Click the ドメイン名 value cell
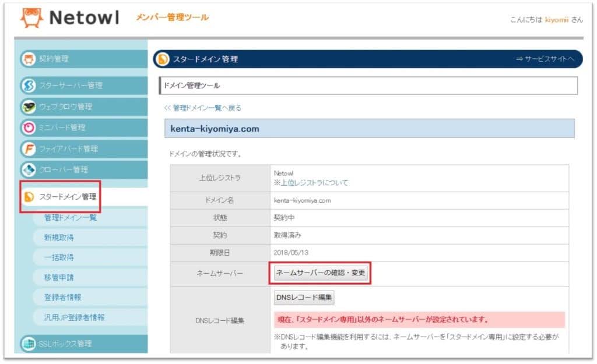 pyautogui.click(x=420, y=200)
